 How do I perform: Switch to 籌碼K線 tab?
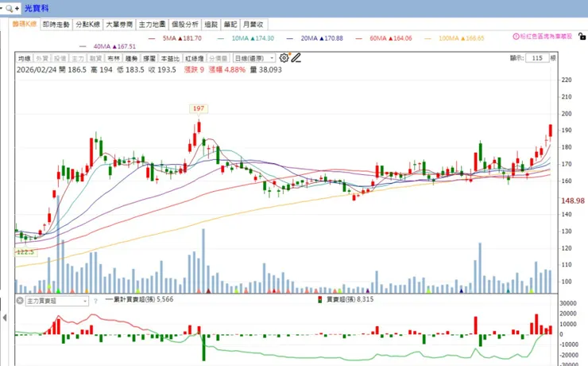point(25,24)
